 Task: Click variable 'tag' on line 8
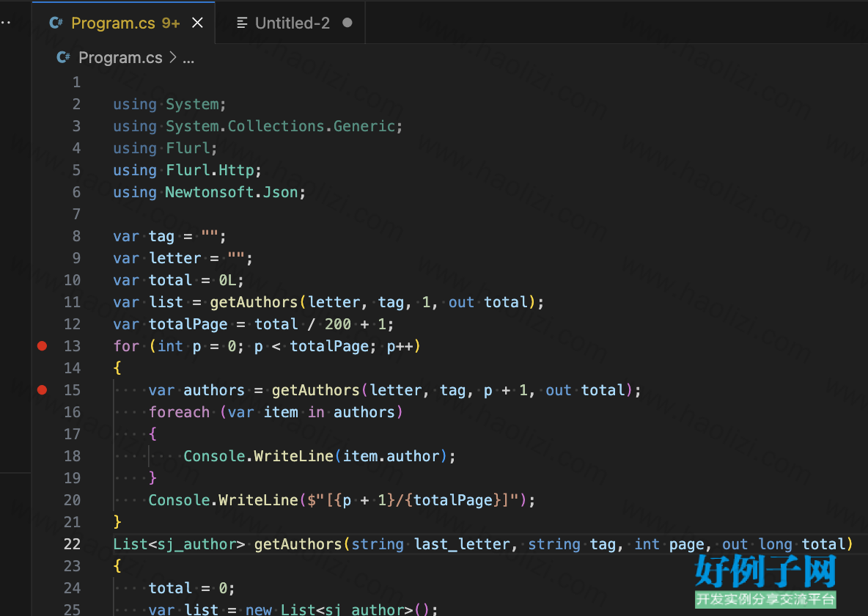161,237
